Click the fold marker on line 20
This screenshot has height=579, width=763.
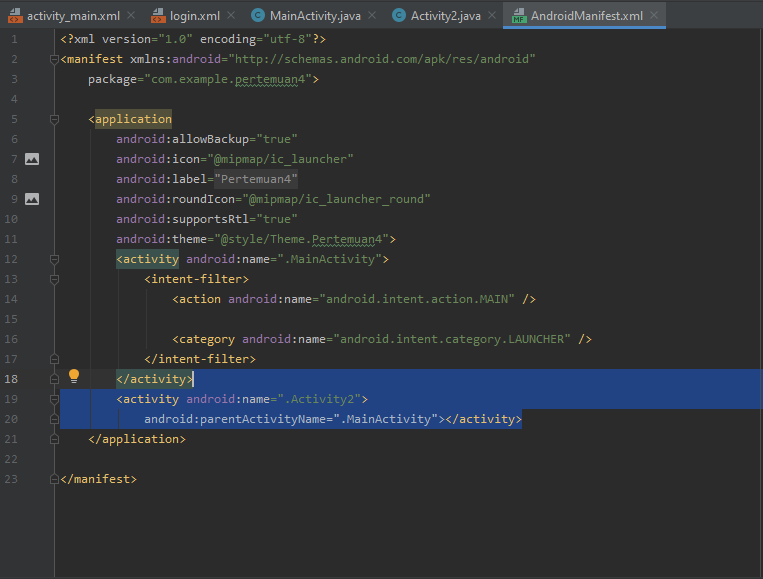(54, 419)
